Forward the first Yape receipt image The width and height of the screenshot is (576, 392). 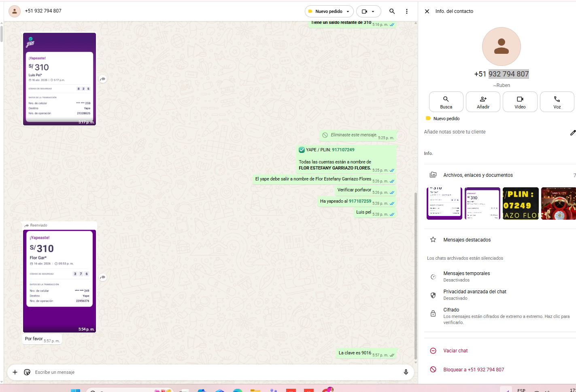(x=103, y=79)
